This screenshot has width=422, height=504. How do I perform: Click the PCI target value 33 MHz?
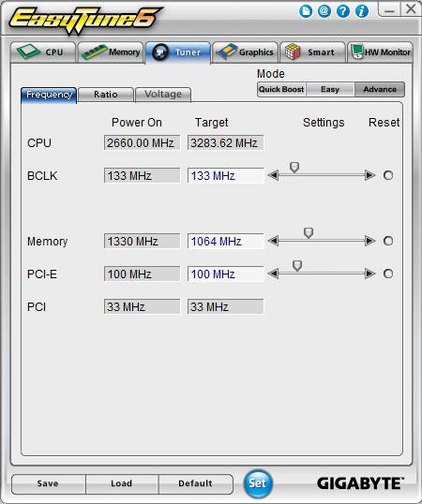pos(225,306)
